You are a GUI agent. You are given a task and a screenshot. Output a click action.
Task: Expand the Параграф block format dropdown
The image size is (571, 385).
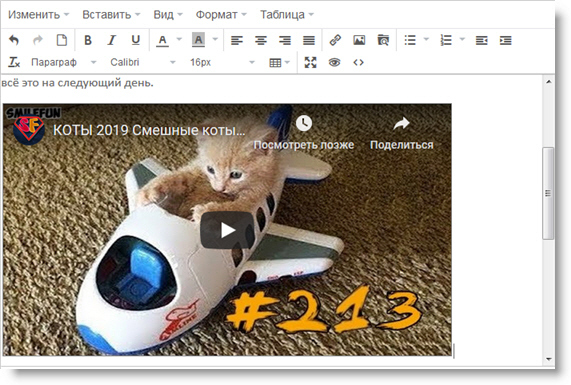63,62
